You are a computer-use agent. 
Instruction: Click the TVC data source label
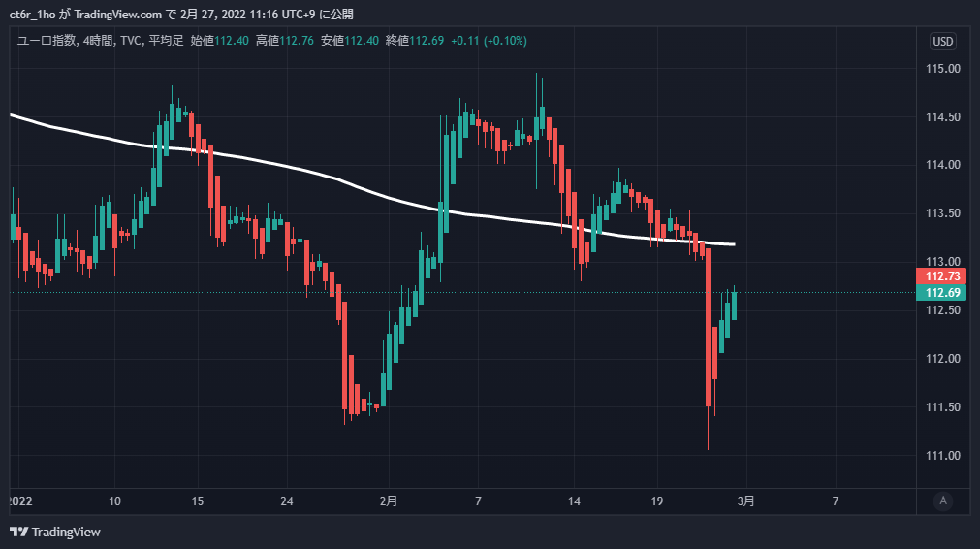click(131, 41)
